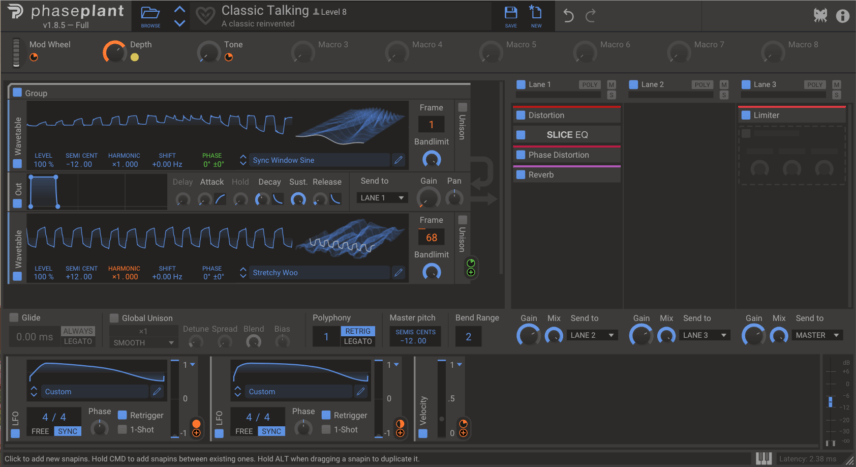Click the Depth macro knob
The image size is (856, 467).
[x=114, y=52]
